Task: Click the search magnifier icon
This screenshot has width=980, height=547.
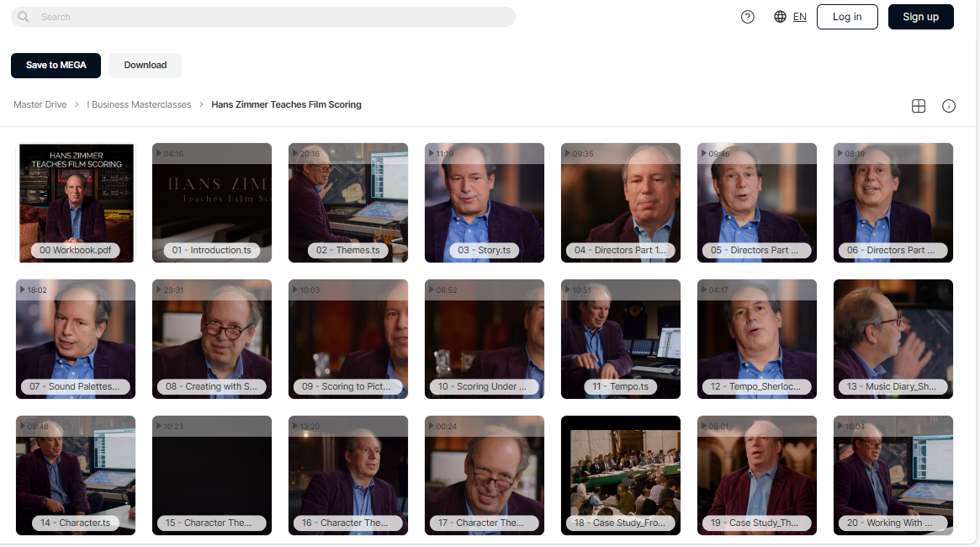Action: (x=23, y=17)
